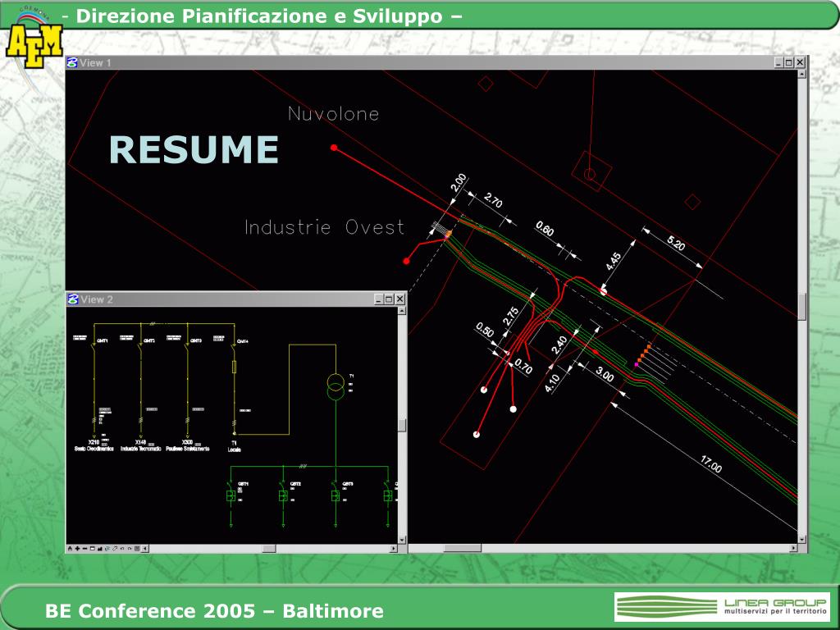Click View Next arrow in View 2 toolbar
Screen dimensions: 840x630
point(129,549)
